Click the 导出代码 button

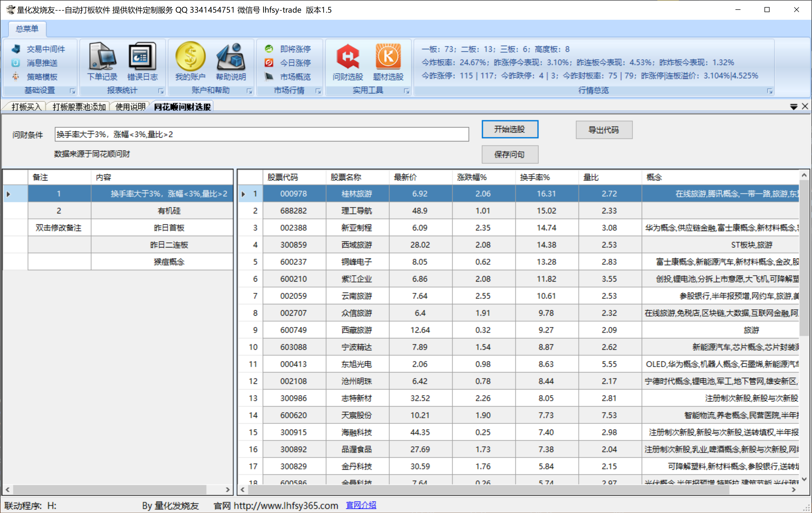604,130
